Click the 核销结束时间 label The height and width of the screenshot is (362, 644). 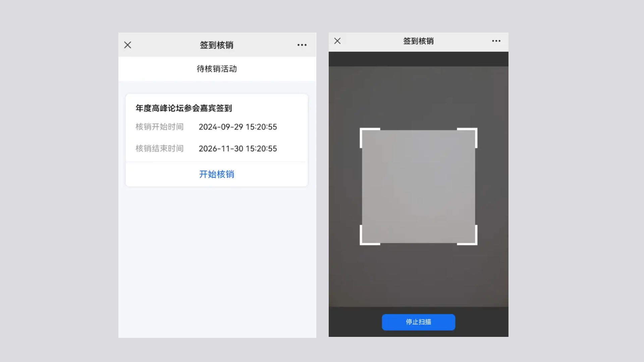pyautogui.click(x=159, y=148)
